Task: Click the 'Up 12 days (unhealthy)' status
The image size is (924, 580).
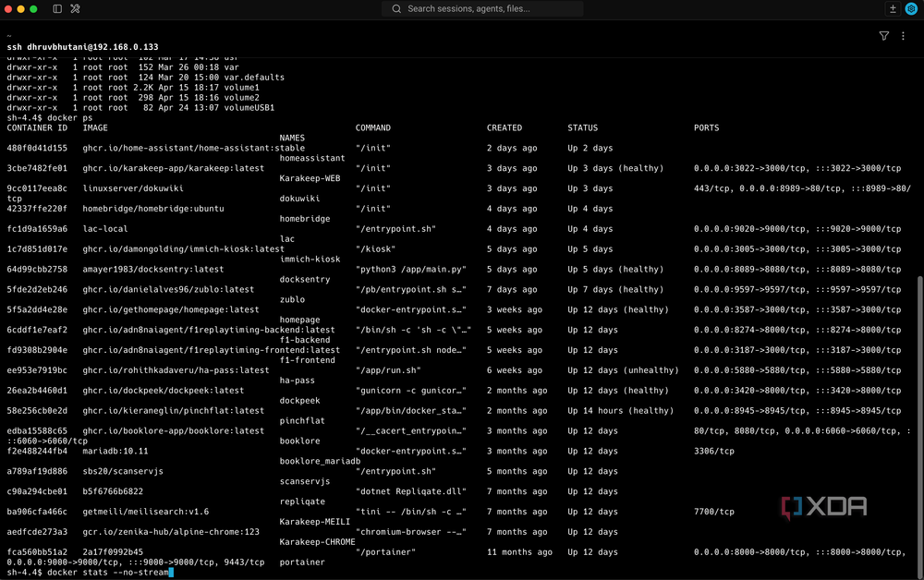Action: click(x=623, y=369)
